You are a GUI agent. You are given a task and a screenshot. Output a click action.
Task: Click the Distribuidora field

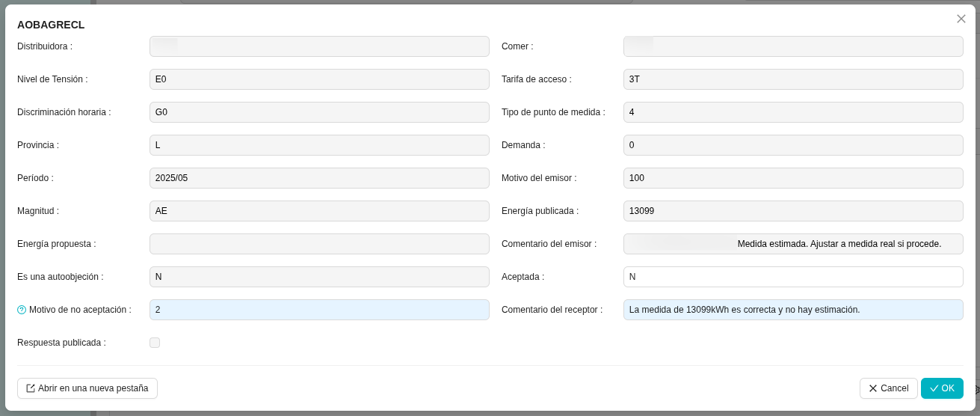pos(319,46)
